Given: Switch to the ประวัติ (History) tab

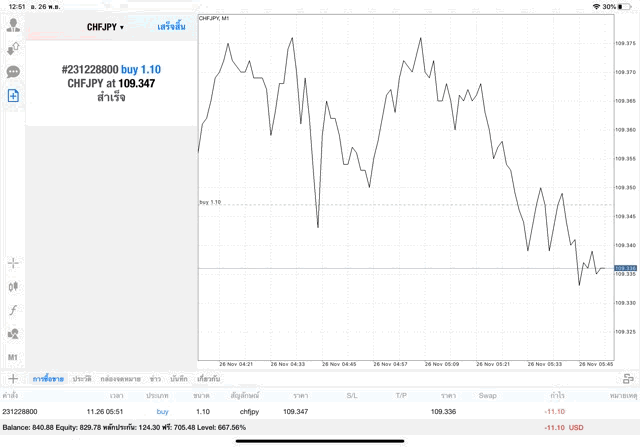Looking at the screenshot, I should pos(82,379).
